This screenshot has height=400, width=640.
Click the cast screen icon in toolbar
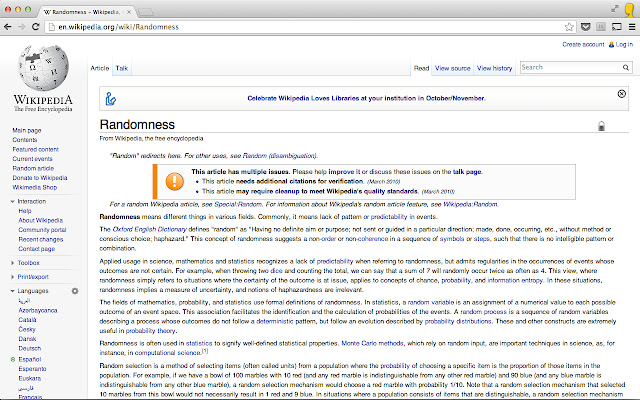pos(617,27)
